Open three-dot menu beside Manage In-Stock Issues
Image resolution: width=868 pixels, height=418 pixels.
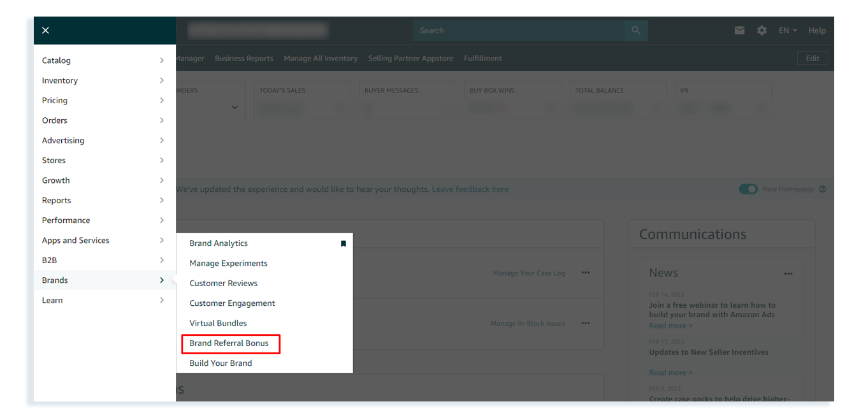586,323
